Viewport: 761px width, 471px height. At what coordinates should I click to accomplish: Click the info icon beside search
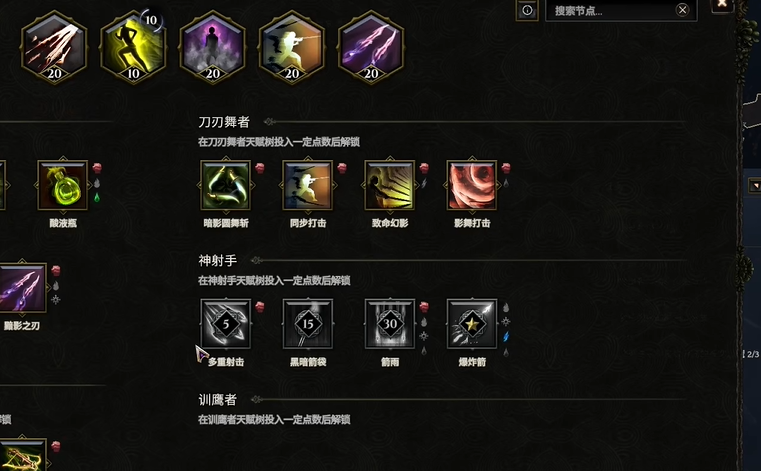click(x=527, y=10)
